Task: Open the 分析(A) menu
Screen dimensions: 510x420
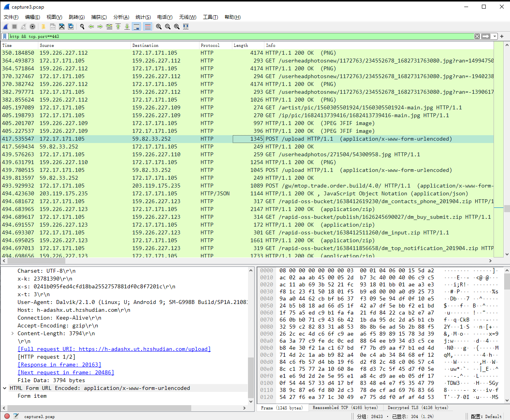Action: pyautogui.click(x=121, y=17)
